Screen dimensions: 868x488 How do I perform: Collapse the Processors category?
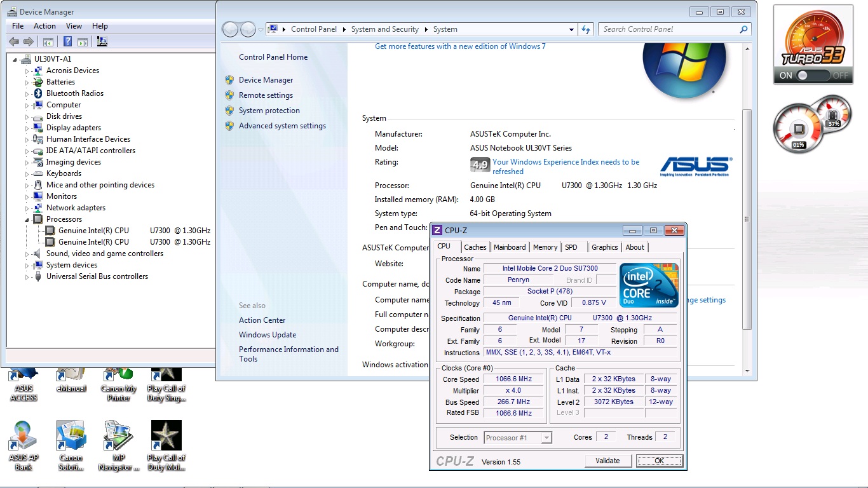click(27, 219)
